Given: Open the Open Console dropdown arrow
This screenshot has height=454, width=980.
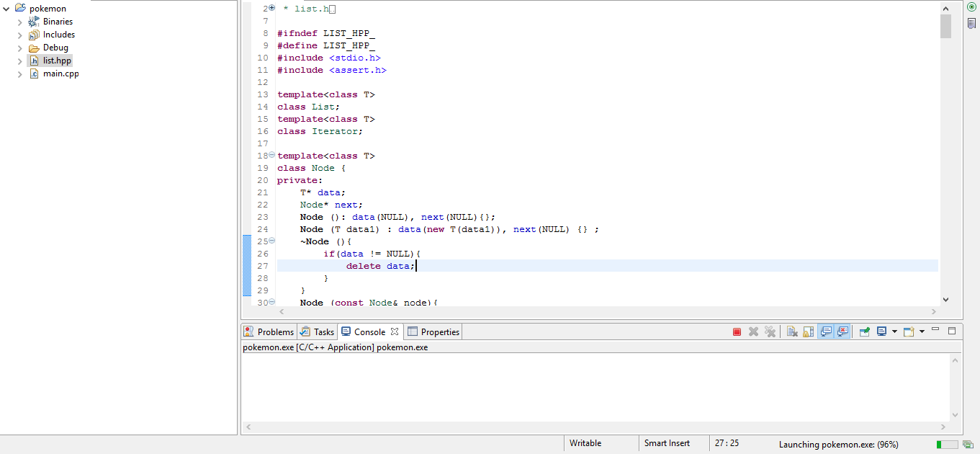Looking at the screenshot, I should 922,331.
